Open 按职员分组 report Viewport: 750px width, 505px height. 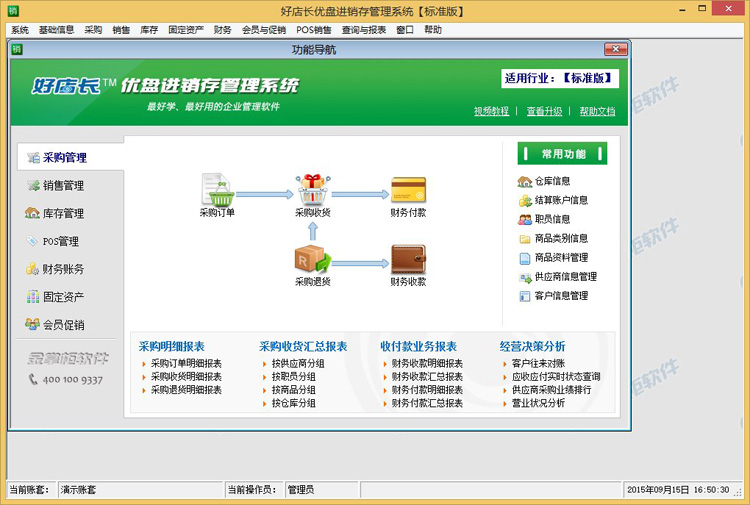click(294, 377)
